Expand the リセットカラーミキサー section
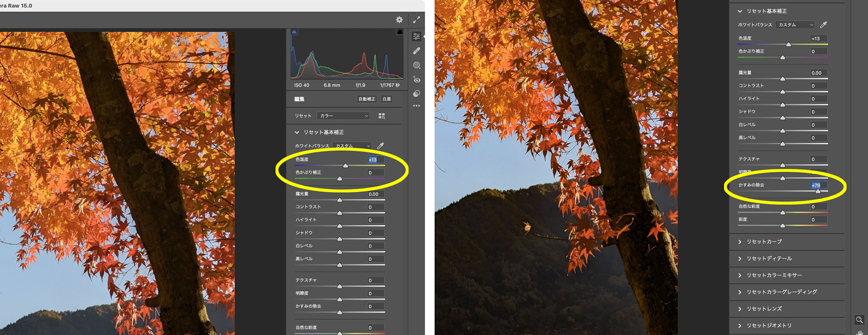This screenshot has height=335, width=868. pos(740,275)
